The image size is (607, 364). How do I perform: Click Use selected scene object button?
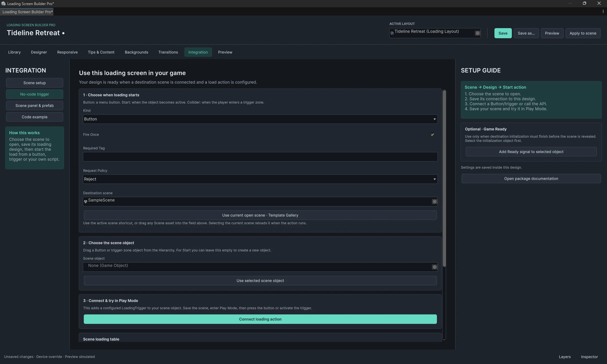coord(260,281)
